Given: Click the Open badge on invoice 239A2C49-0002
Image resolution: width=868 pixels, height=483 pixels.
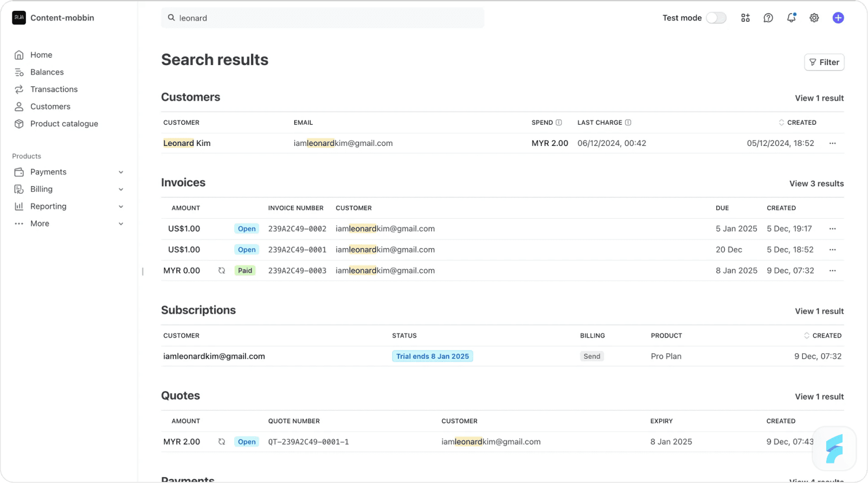Looking at the screenshot, I should [247, 229].
